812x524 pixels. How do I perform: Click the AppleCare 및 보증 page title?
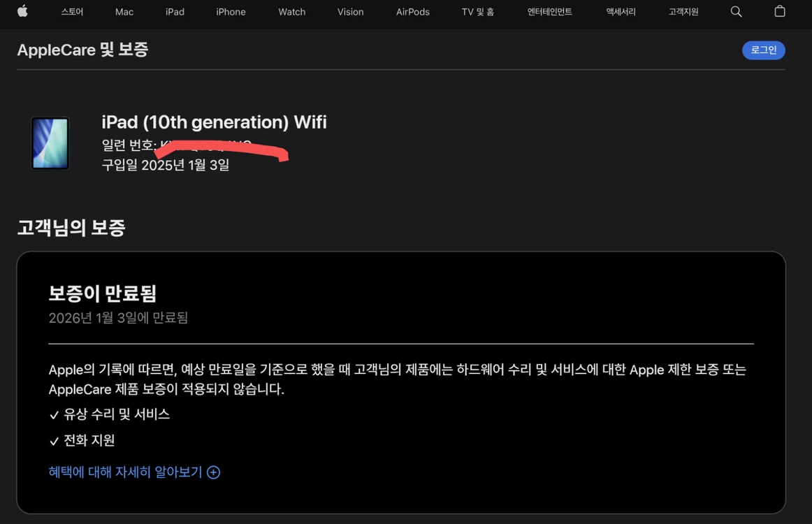[83, 50]
